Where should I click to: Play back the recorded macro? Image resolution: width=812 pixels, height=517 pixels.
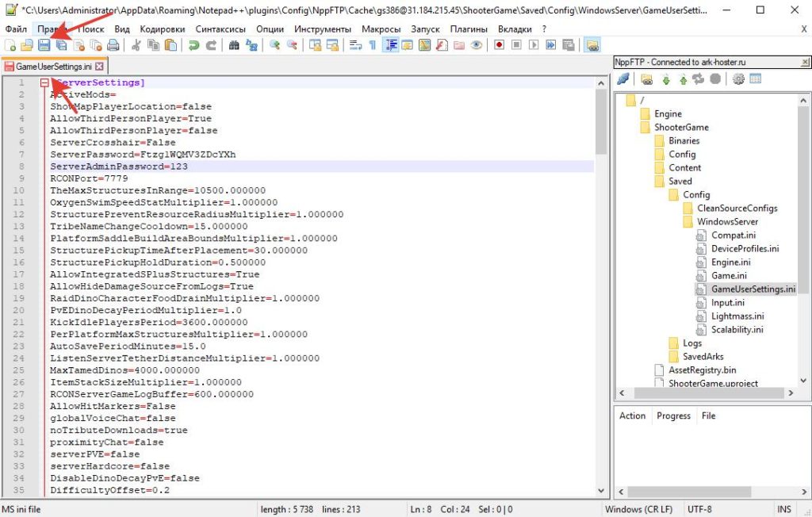click(x=534, y=45)
